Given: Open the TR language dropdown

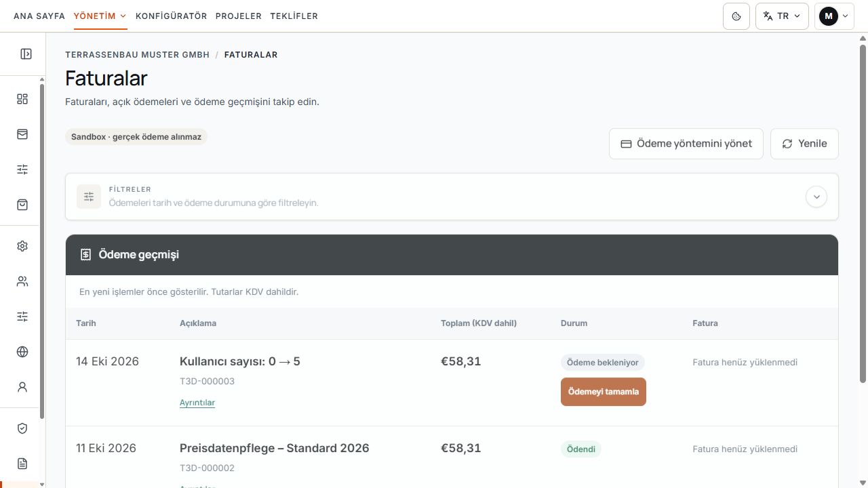Looking at the screenshot, I should coord(782,16).
